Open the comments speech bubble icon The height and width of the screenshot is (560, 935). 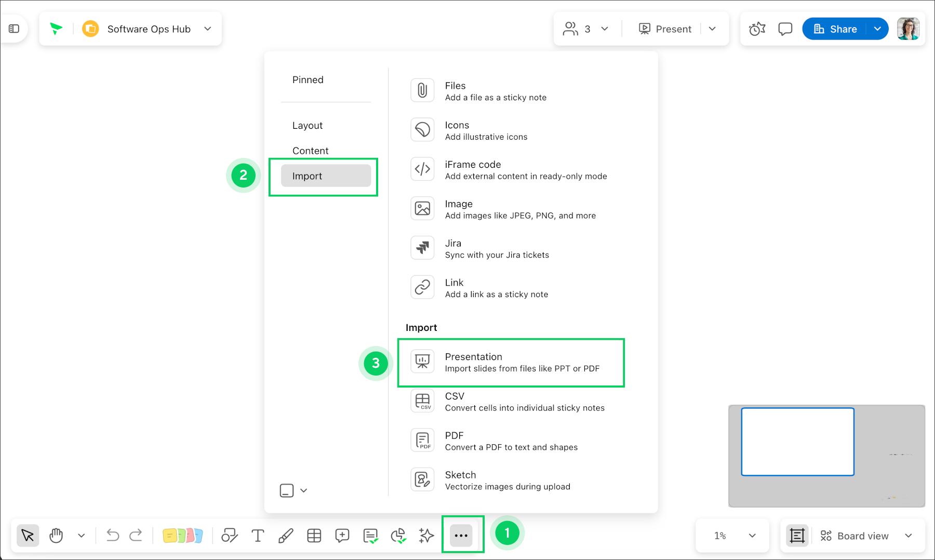click(785, 29)
